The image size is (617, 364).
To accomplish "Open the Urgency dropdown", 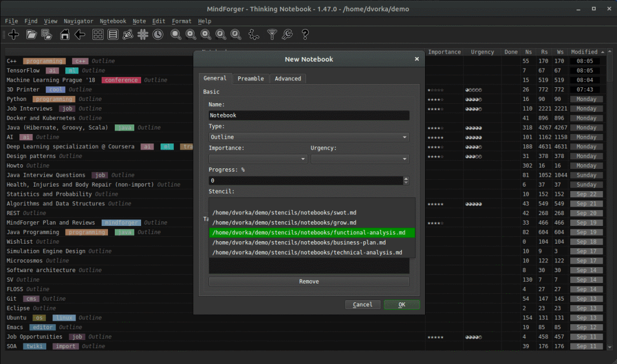I will pyautogui.click(x=360, y=159).
